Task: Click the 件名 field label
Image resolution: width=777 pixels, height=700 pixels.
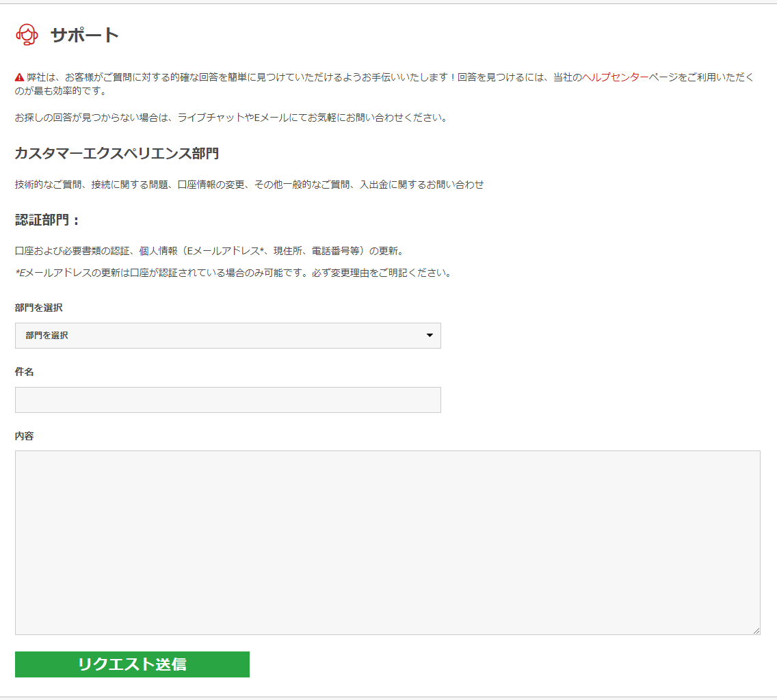Action: 25,372
